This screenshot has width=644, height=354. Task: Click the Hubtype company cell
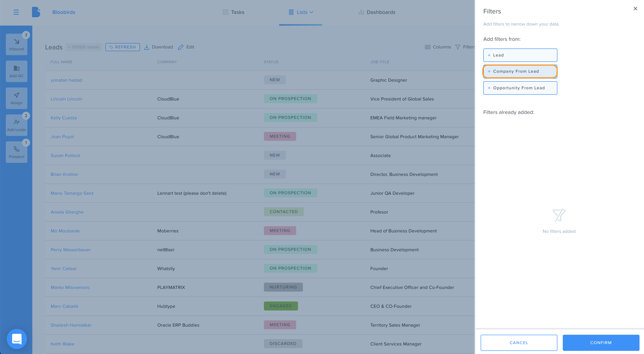tap(166, 306)
